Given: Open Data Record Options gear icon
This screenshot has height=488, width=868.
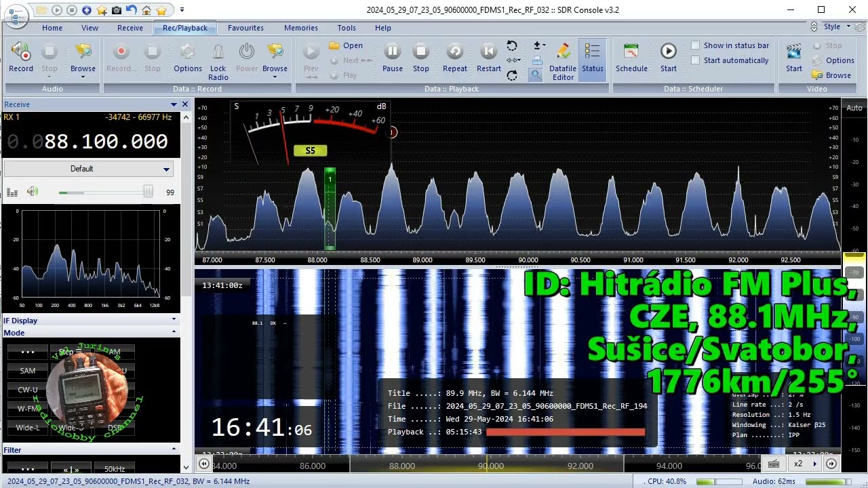Looking at the screenshot, I should click(x=187, y=52).
